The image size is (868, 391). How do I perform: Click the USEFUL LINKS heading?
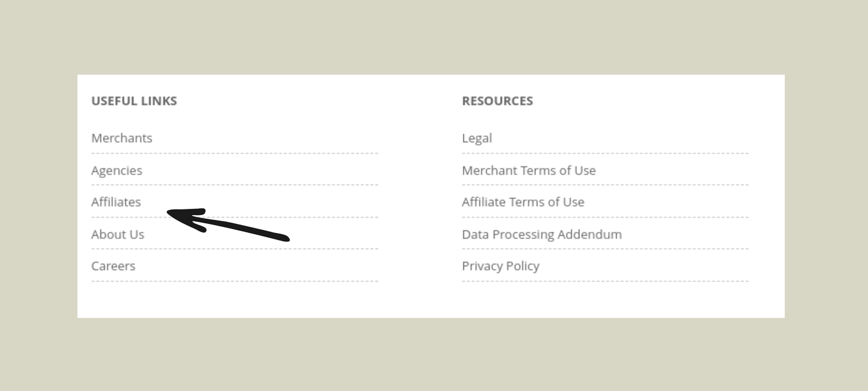click(134, 101)
